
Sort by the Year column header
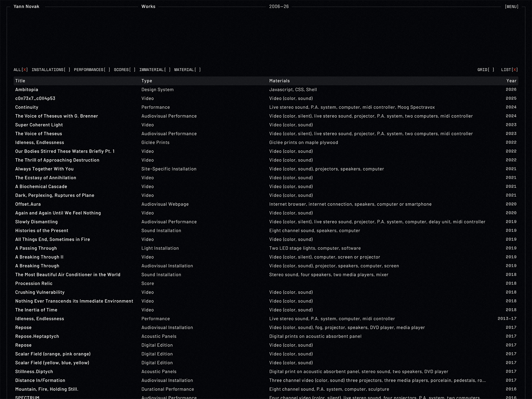tap(511, 81)
